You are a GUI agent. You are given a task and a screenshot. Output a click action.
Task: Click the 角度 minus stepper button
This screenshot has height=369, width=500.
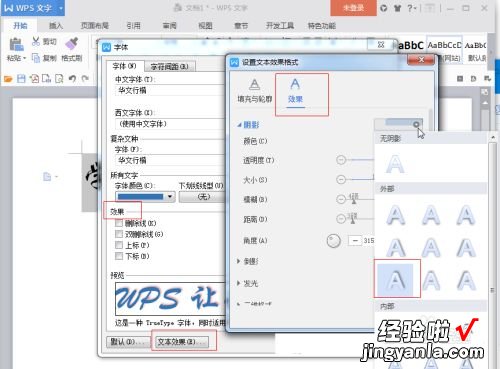[x=355, y=240]
